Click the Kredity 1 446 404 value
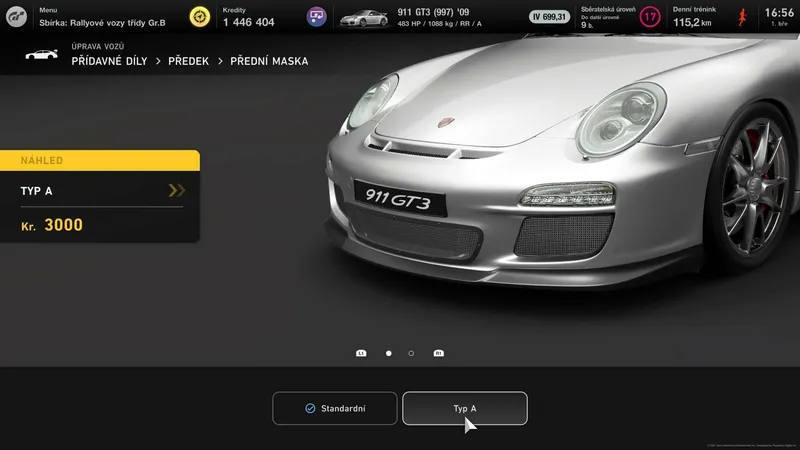 [248, 22]
